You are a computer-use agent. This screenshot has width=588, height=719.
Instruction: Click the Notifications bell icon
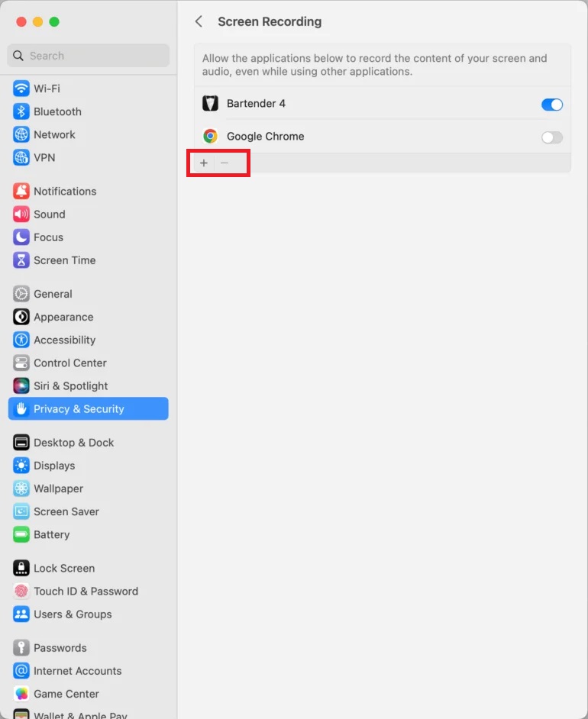coord(21,192)
